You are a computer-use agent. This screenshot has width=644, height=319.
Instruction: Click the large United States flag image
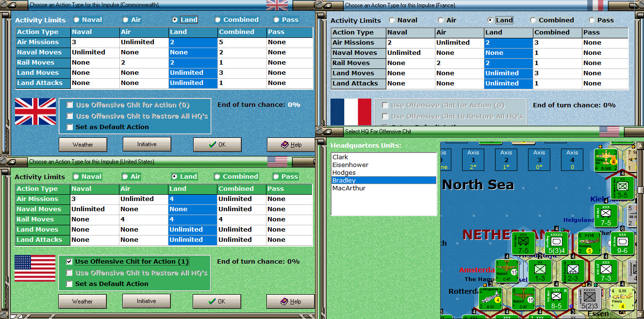[x=34, y=269]
